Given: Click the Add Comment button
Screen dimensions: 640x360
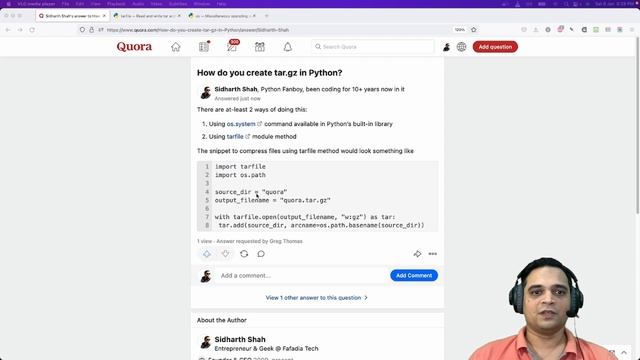Looking at the screenshot, I should click(414, 276).
